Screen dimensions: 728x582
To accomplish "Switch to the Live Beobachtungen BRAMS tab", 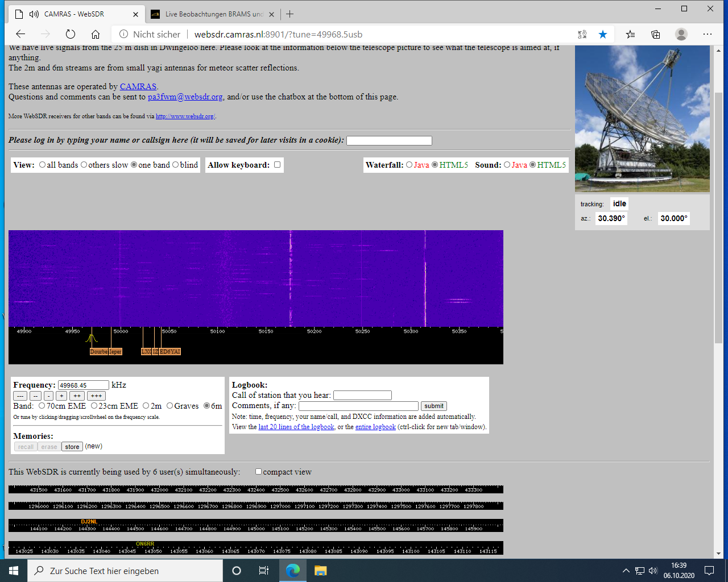I will 213,14.
